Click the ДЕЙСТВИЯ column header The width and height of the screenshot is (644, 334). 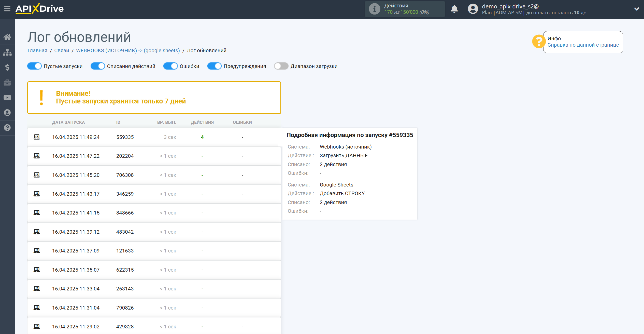click(x=202, y=122)
